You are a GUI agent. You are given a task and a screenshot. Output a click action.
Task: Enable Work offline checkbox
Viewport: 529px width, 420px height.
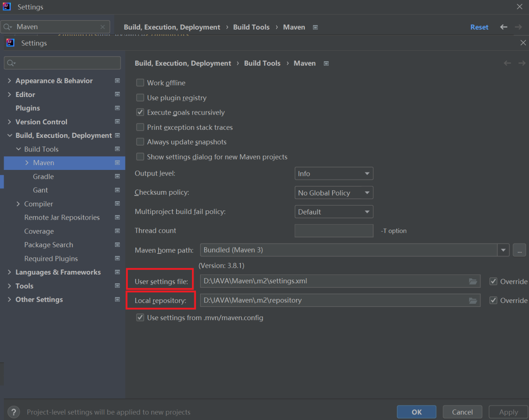coord(140,83)
